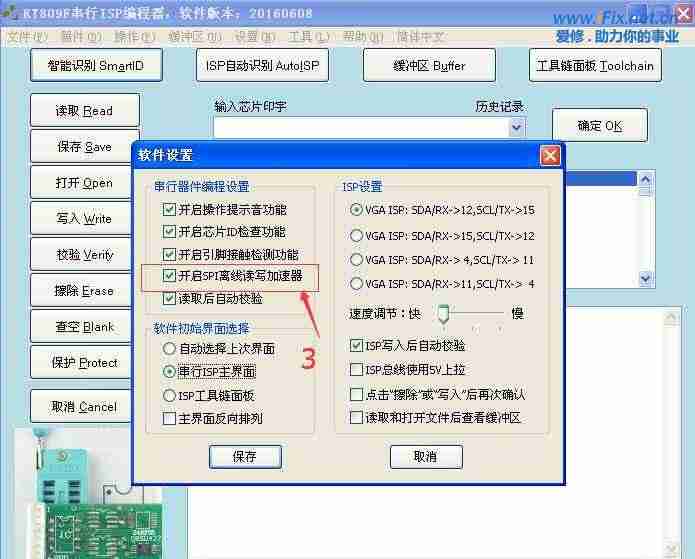The image size is (695, 559).
Task: Click 保存 button in settings dialog
Action: tap(244, 456)
